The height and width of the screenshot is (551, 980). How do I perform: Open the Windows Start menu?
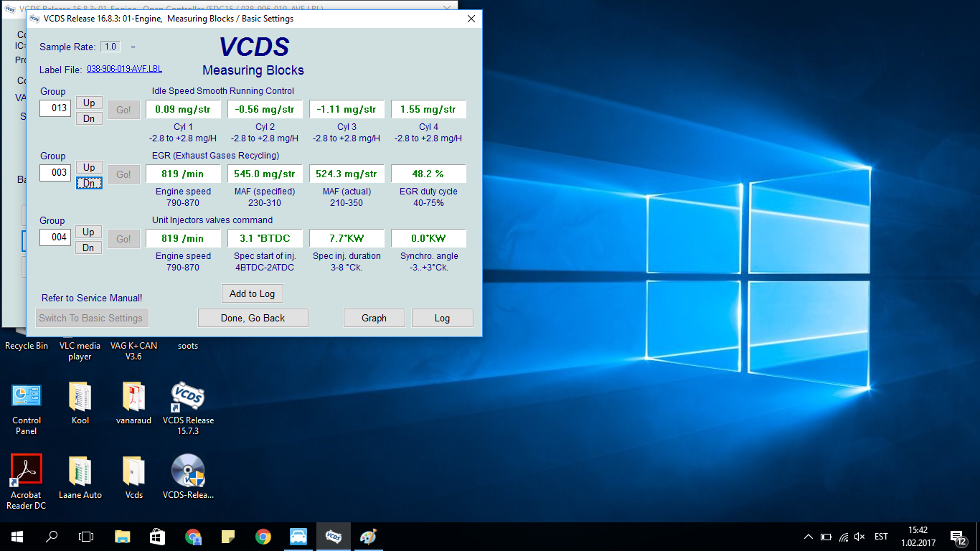(x=17, y=536)
